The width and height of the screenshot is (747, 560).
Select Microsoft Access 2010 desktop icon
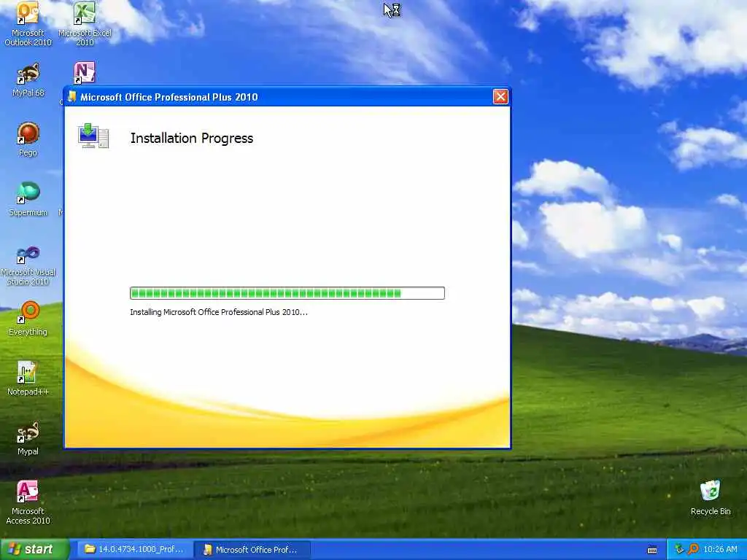pos(28,503)
